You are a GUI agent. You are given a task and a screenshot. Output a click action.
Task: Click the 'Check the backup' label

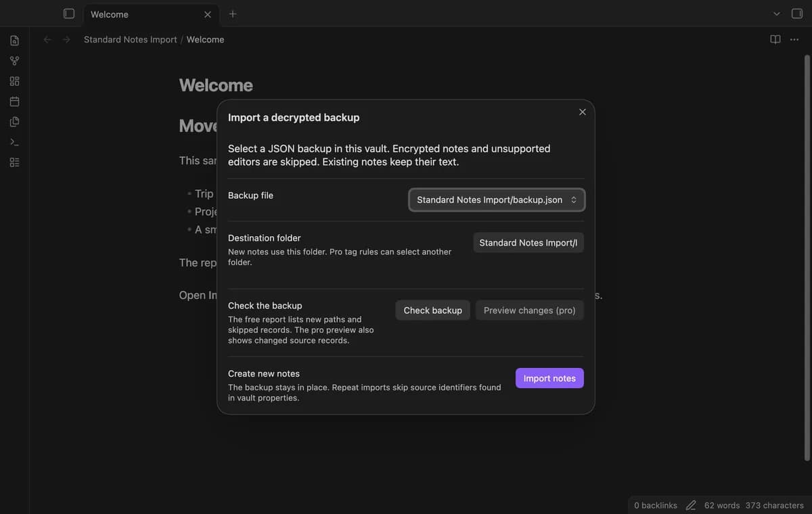pyautogui.click(x=265, y=306)
